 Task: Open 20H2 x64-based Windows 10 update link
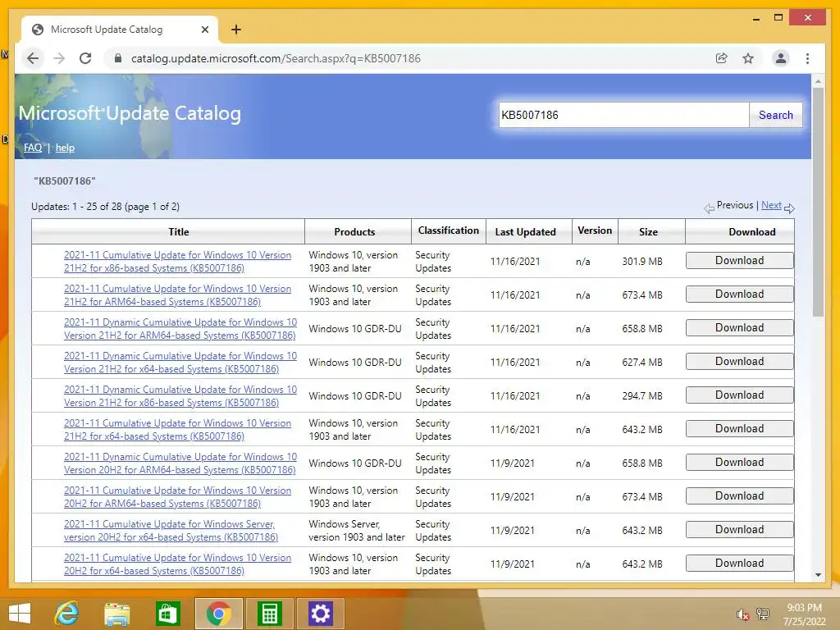coord(177,564)
